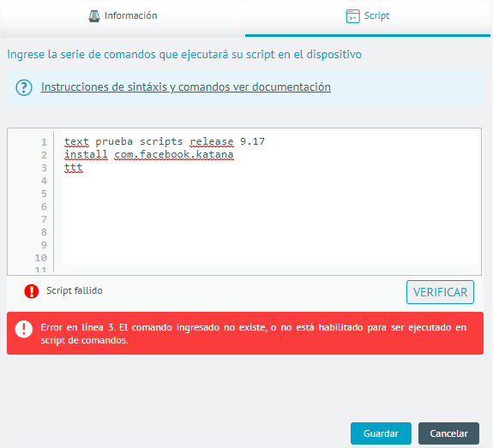
Task: Click the VERIFICAR button
Action: pyautogui.click(x=440, y=292)
